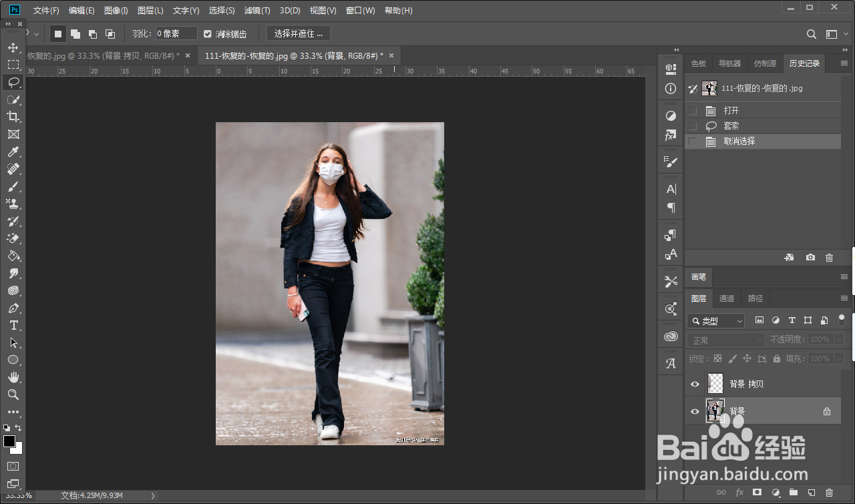Viewport: 855px width, 504px height.
Task: Click the 选择并遮住 button
Action: tap(299, 33)
